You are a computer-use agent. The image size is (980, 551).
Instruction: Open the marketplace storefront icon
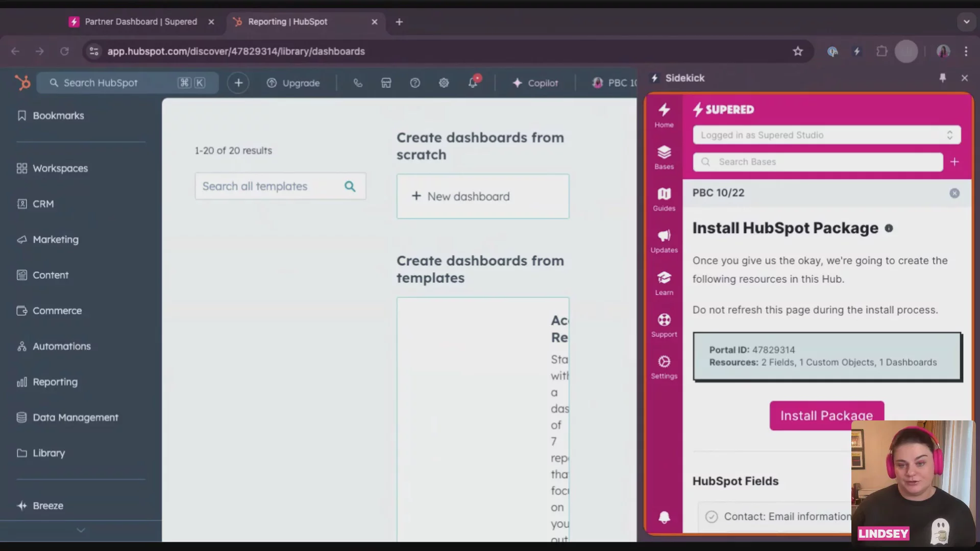[x=386, y=83]
